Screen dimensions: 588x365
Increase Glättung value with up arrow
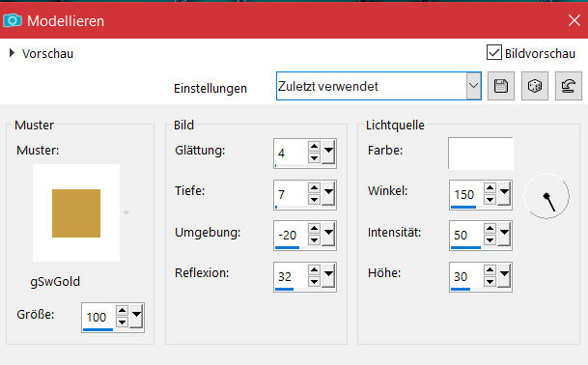(x=314, y=147)
